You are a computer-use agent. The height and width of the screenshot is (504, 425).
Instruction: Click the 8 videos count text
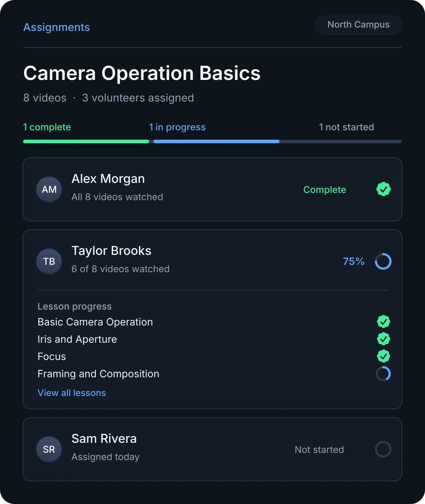click(x=45, y=98)
